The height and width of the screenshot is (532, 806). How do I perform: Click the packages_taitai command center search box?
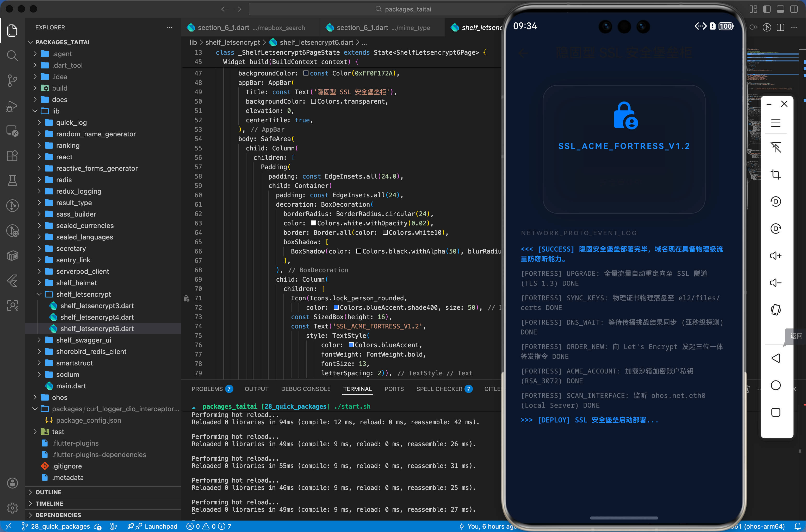tap(407, 9)
